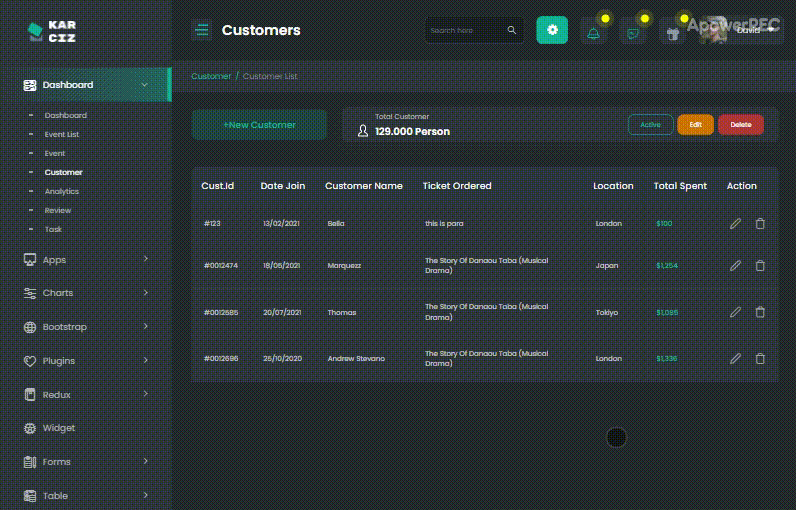
Task: Delete Andrew Stevano row with trash icon
Action: (760, 358)
